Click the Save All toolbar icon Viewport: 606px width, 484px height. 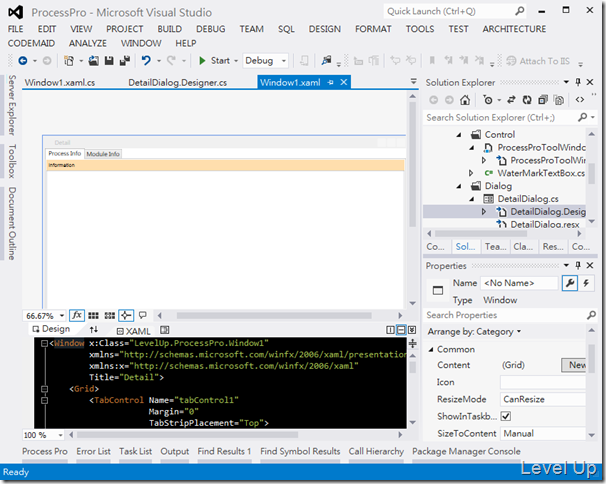[x=125, y=61]
